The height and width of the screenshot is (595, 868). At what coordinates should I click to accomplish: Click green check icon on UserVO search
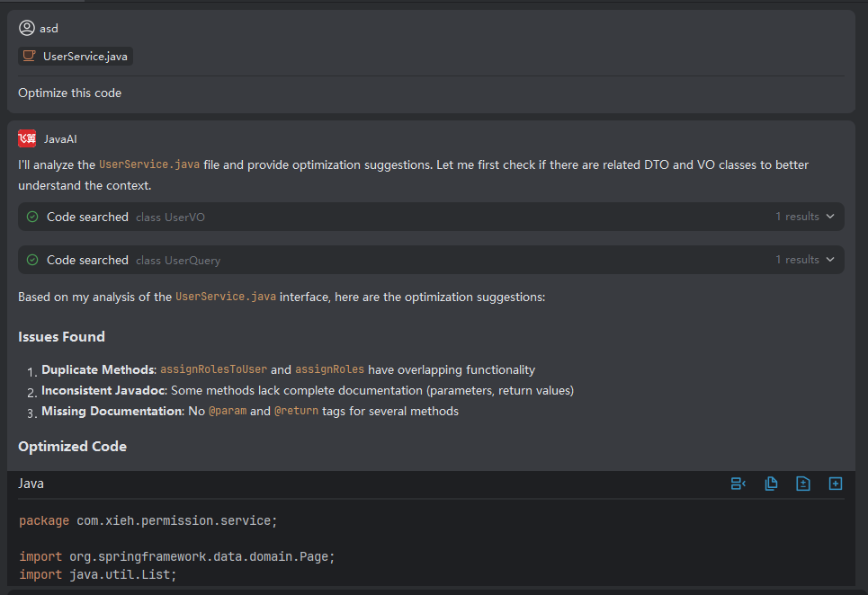point(32,217)
